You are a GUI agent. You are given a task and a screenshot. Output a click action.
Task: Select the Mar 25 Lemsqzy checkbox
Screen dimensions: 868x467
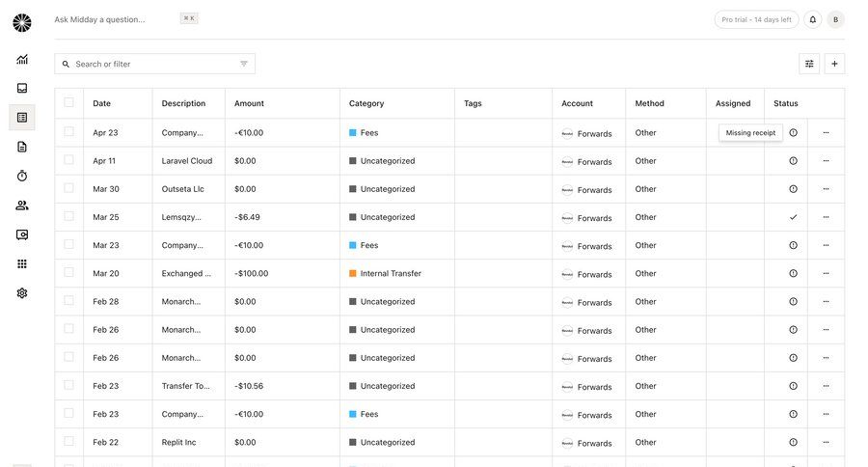68,216
